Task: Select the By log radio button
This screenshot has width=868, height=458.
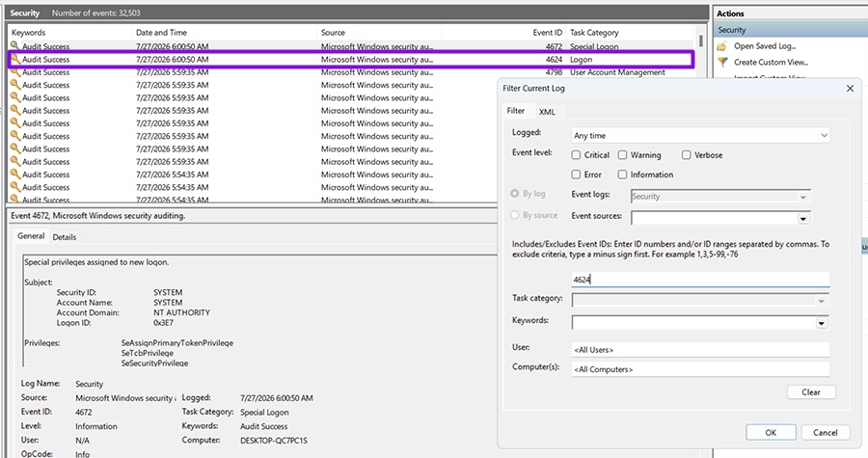Action: point(515,194)
